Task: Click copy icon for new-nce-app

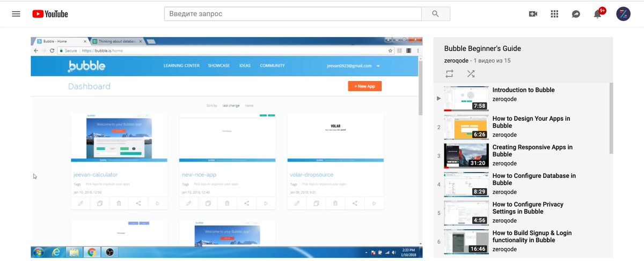Action: [x=208, y=204]
